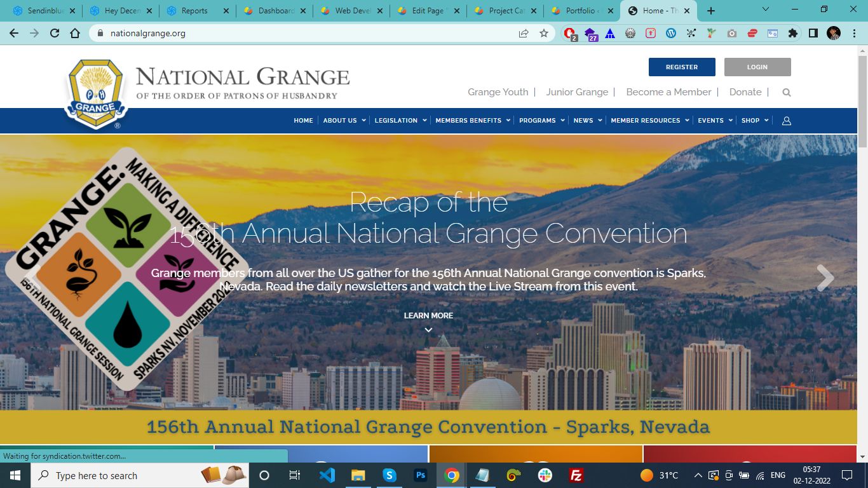Switch to the Web Development tab

[352, 11]
